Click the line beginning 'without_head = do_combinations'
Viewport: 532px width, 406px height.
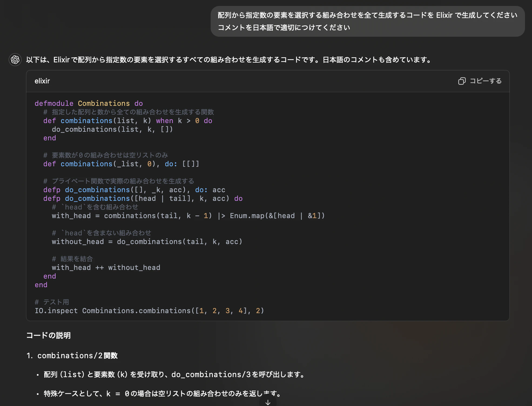coord(147,242)
